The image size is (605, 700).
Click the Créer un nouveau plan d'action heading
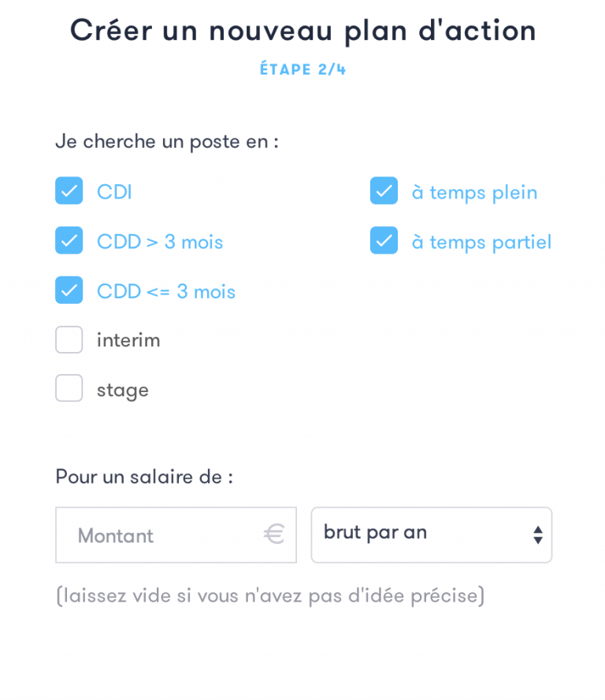pos(302,31)
